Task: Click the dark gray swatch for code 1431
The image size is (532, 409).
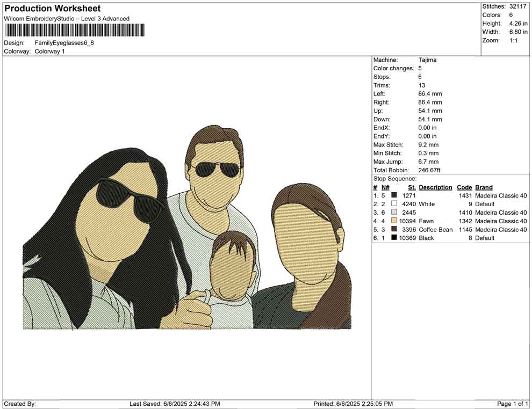Action: [x=394, y=195]
